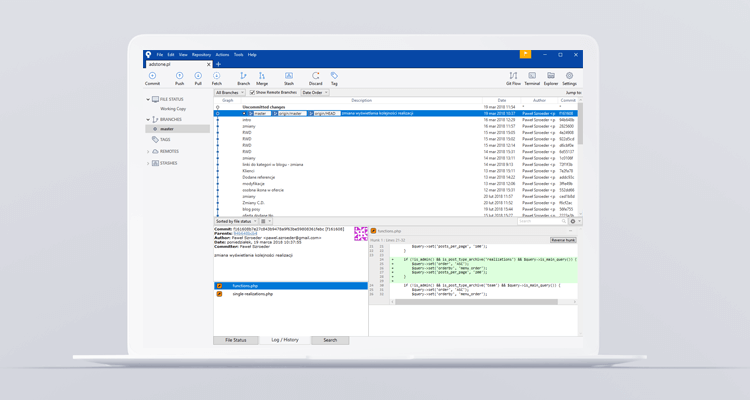The image size is (750, 400).
Task: Collapse the Branches sidebar section
Action: [148, 120]
